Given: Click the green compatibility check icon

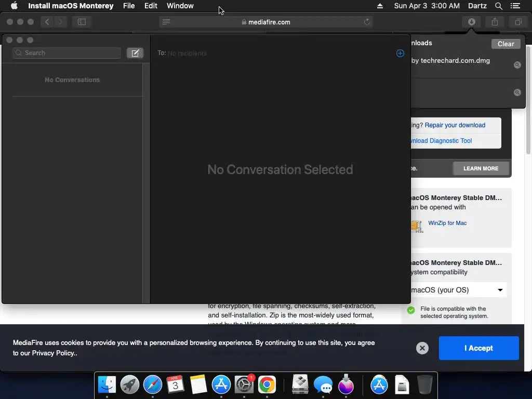Looking at the screenshot, I should click(x=411, y=310).
